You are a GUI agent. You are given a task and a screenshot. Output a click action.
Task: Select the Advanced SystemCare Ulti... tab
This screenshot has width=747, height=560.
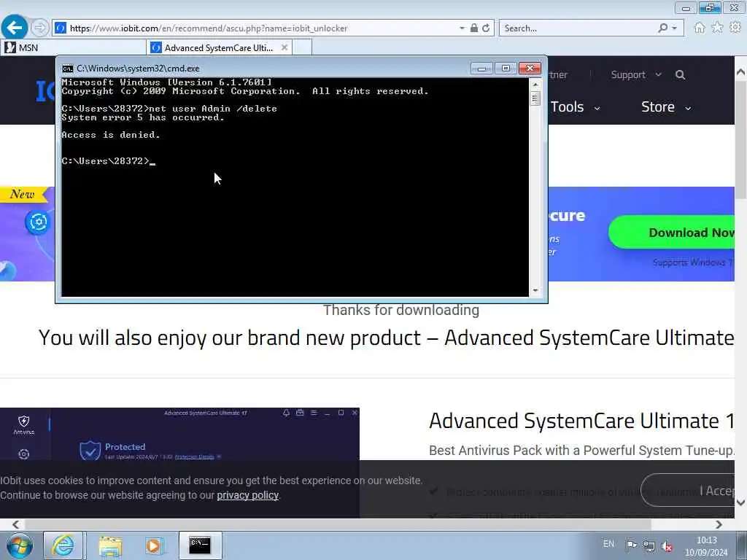(219, 47)
